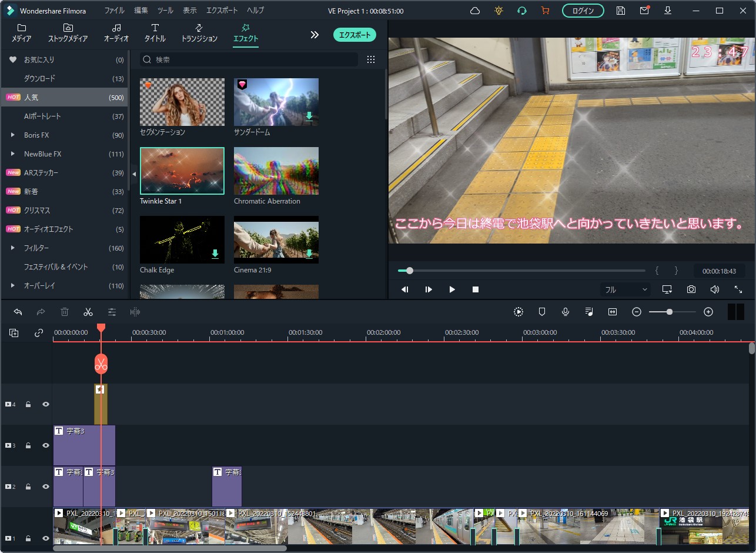Expand the フィルター category in sidebar
756x553 pixels.
point(12,248)
